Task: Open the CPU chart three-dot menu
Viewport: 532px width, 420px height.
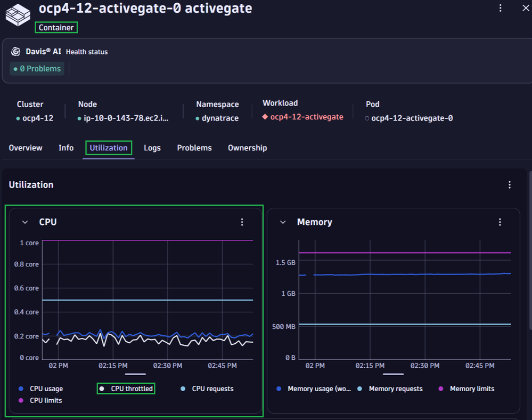Action: (242, 222)
